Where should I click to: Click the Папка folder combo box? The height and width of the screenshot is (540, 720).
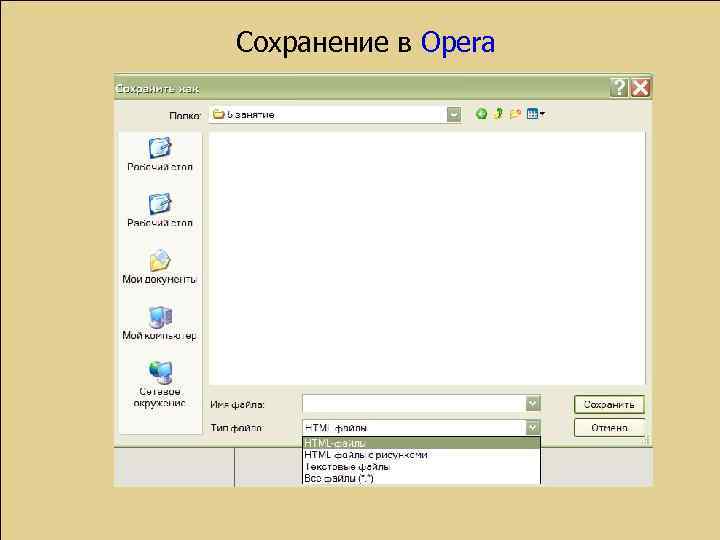click(x=334, y=114)
